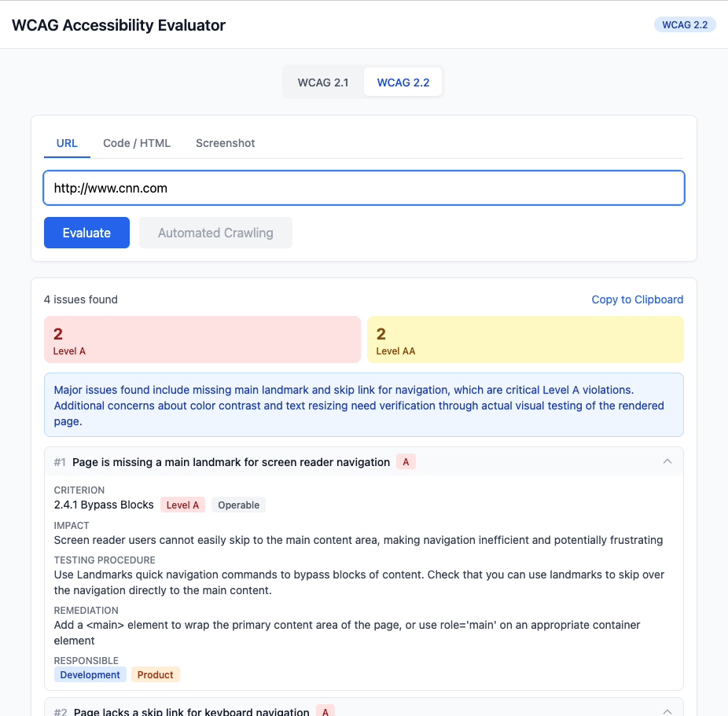The image size is (728, 716).
Task: Click issue #1 missing main landmark header
Action: [231, 462]
